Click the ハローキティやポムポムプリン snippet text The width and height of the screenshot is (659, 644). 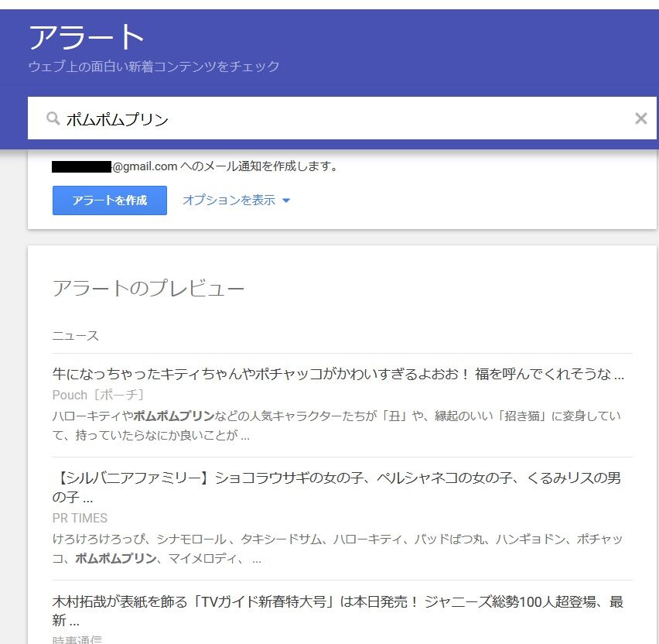(x=336, y=425)
